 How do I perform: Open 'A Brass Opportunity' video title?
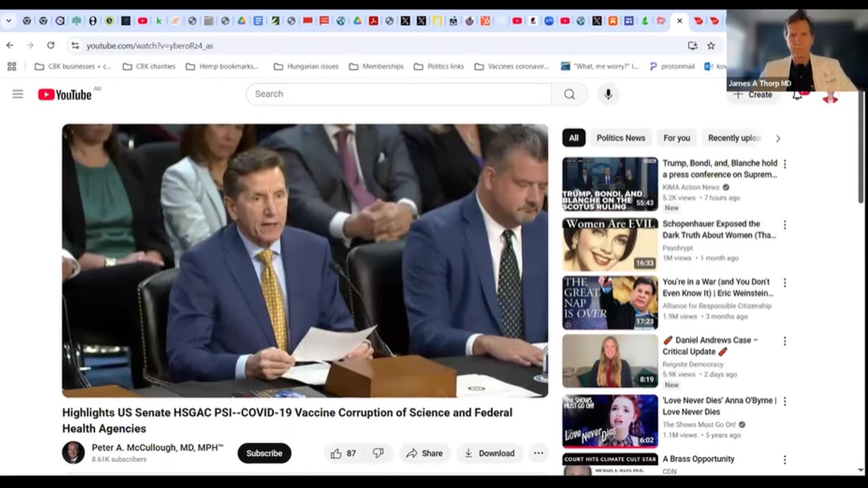tap(698, 459)
